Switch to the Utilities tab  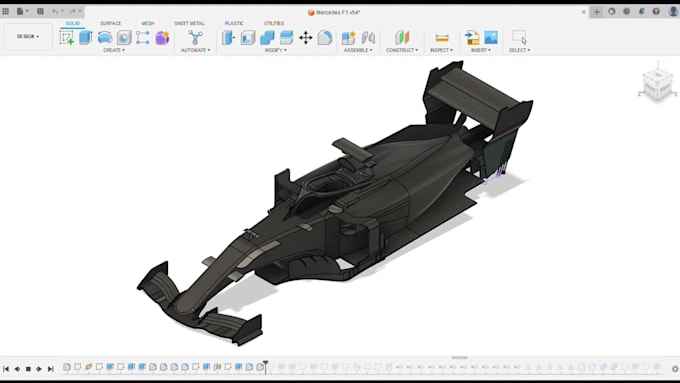pos(274,23)
